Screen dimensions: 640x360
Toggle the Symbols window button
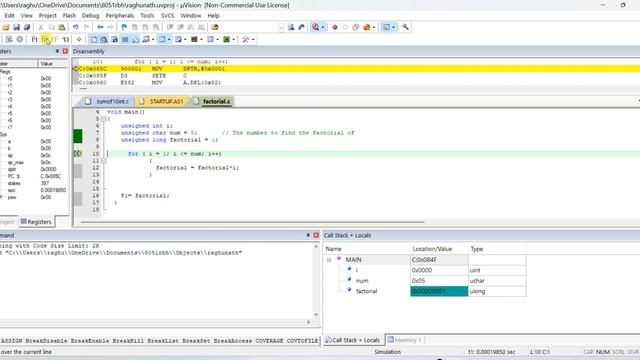point(114,40)
